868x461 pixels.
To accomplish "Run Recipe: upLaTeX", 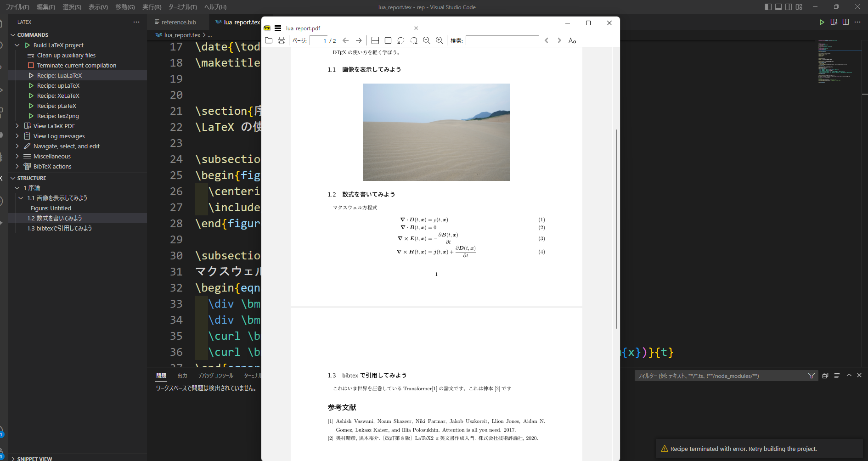I will click(x=58, y=85).
